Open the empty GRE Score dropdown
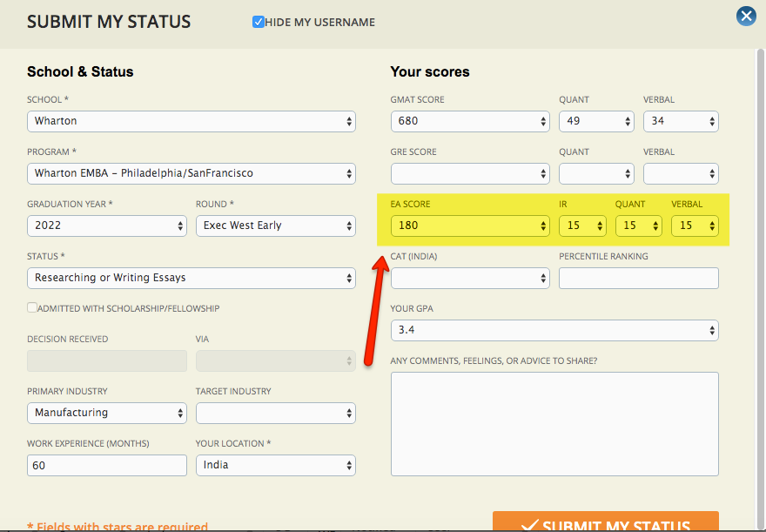766x532 pixels. point(470,173)
